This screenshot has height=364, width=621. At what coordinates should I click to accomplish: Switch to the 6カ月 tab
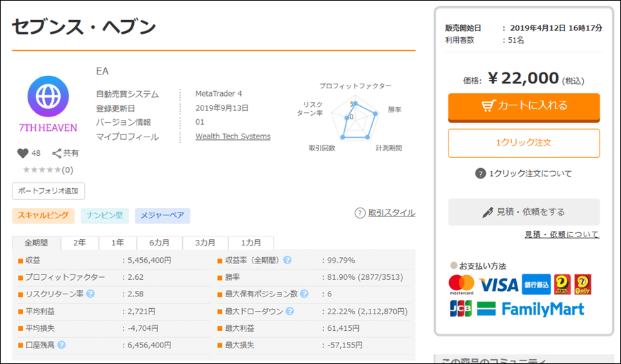pos(160,243)
